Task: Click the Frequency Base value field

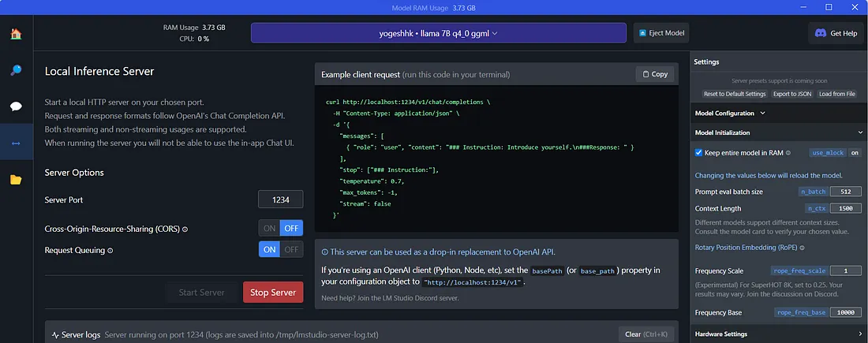Action: (x=845, y=312)
